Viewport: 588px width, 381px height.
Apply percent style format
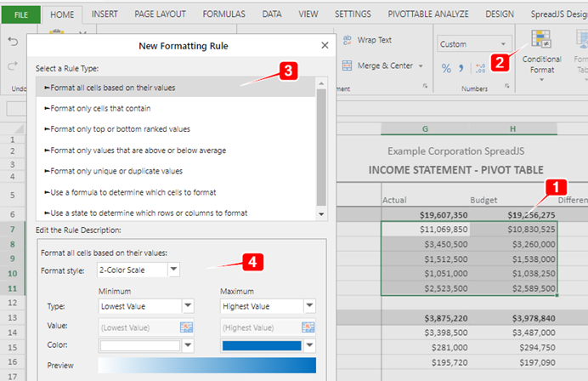coord(446,68)
